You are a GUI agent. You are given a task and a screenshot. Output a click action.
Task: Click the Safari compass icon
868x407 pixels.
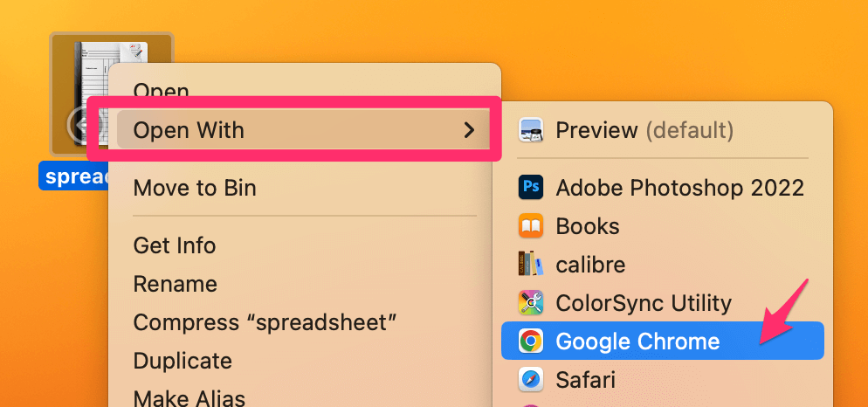tap(531, 380)
